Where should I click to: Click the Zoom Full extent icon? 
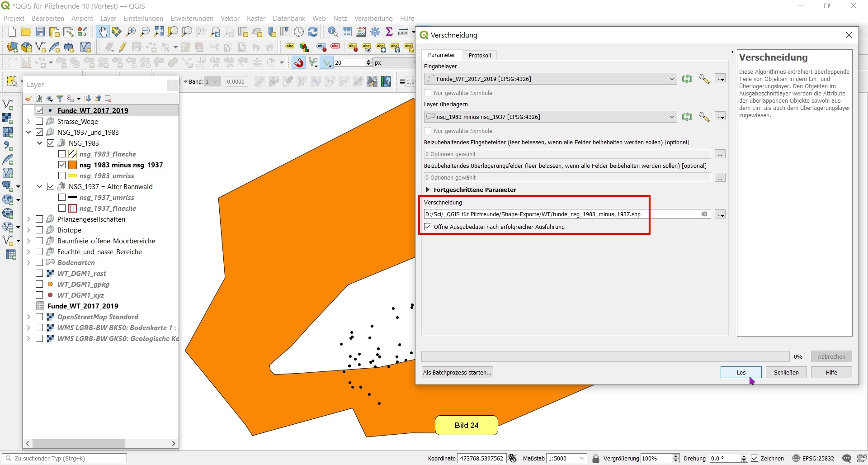(159, 32)
